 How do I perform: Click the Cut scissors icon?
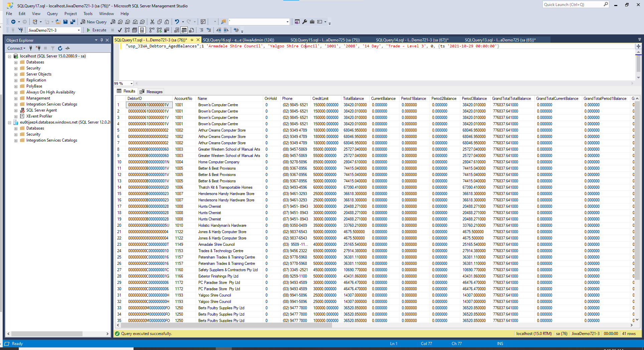click(152, 22)
